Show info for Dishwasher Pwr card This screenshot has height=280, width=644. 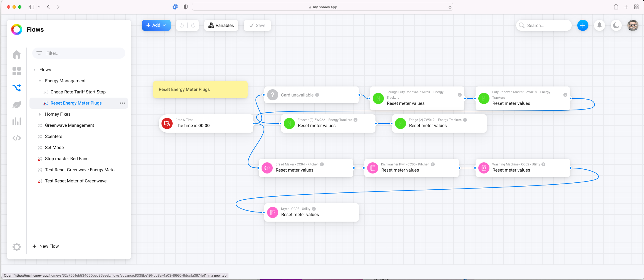pyautogui.click(x=433, y=164)
